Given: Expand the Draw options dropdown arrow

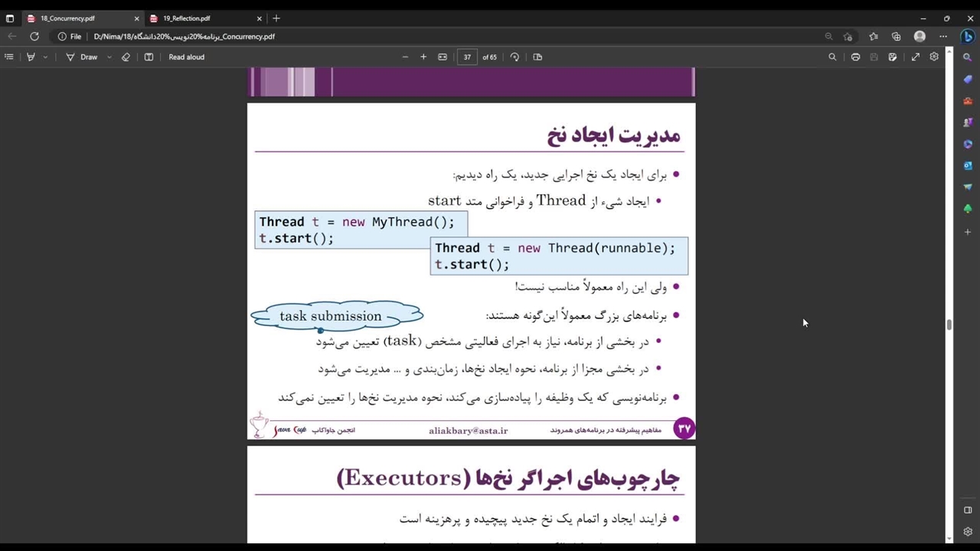Looking at the screenshot, I should [x=109, y=57].
